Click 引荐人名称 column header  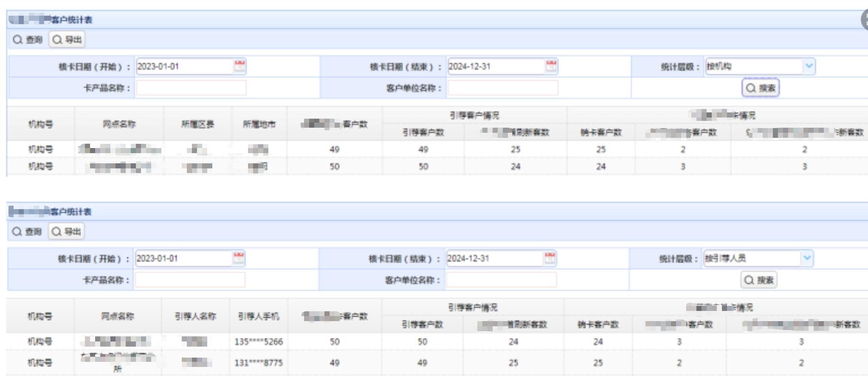(195, 316)
